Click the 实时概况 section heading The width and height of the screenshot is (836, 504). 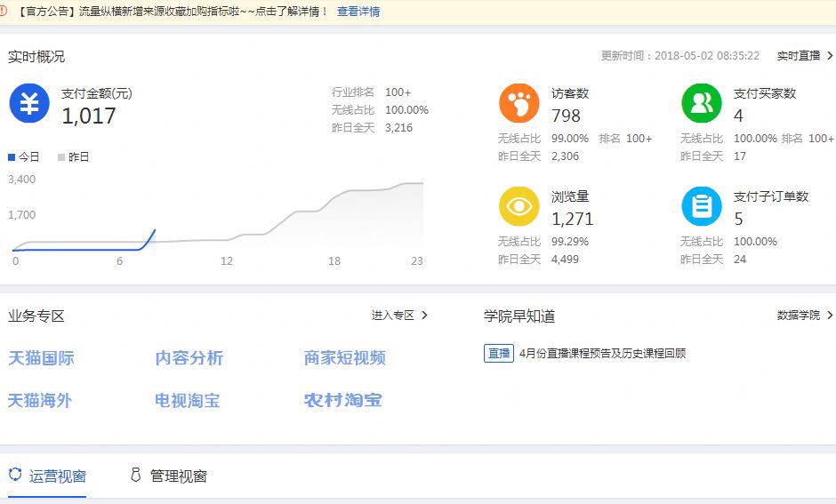tap(36, 57)
